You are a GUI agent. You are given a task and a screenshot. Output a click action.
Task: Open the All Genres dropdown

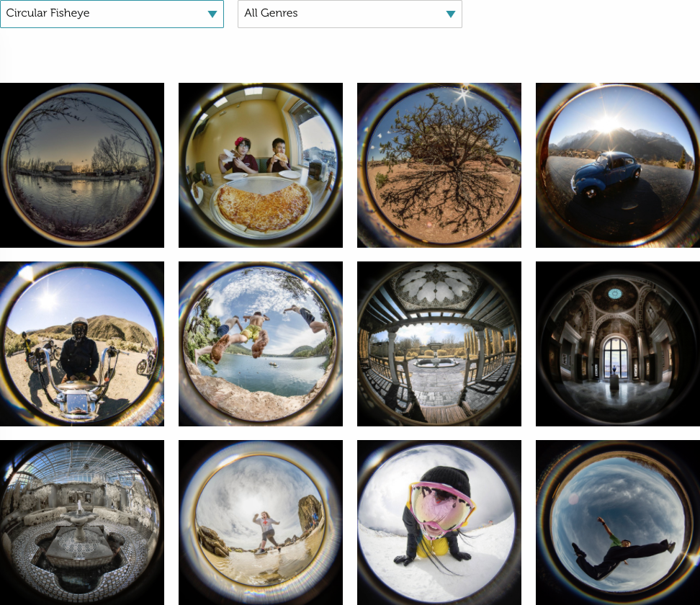(349, 14)
